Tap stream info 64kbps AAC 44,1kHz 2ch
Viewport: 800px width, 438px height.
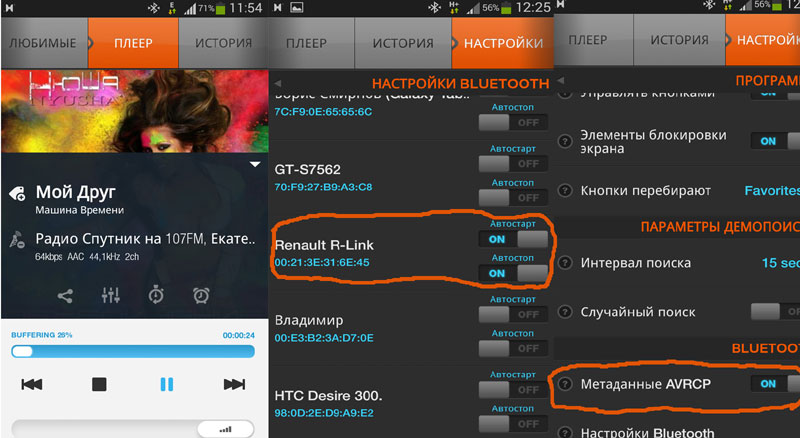click(x=87, y=257)
